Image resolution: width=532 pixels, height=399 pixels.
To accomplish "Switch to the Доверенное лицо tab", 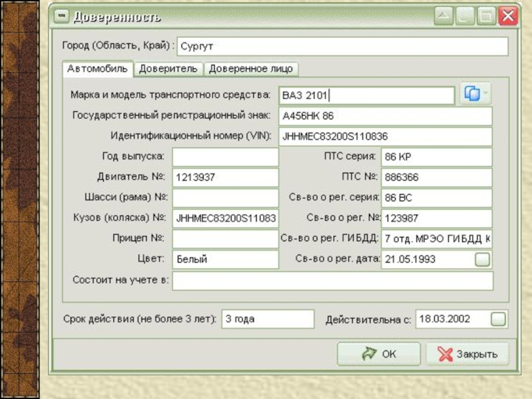I will click(x=251, y=69).
